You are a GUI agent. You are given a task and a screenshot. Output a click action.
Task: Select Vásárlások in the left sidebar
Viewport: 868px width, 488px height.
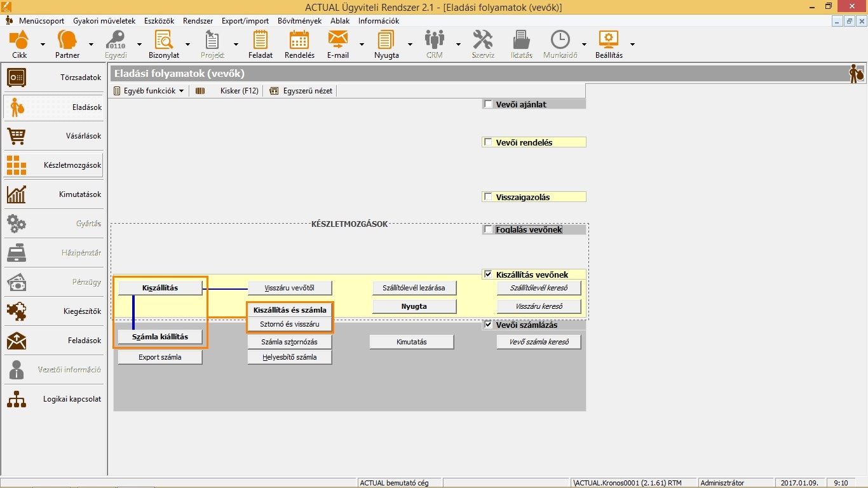tap(54, 136)
